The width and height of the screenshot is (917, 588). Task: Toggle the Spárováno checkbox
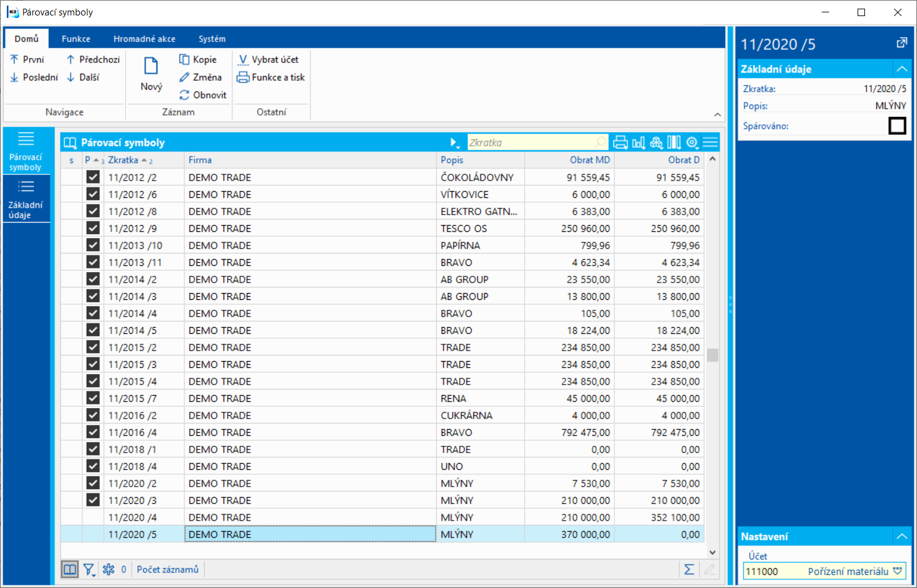tap(897, 126)
